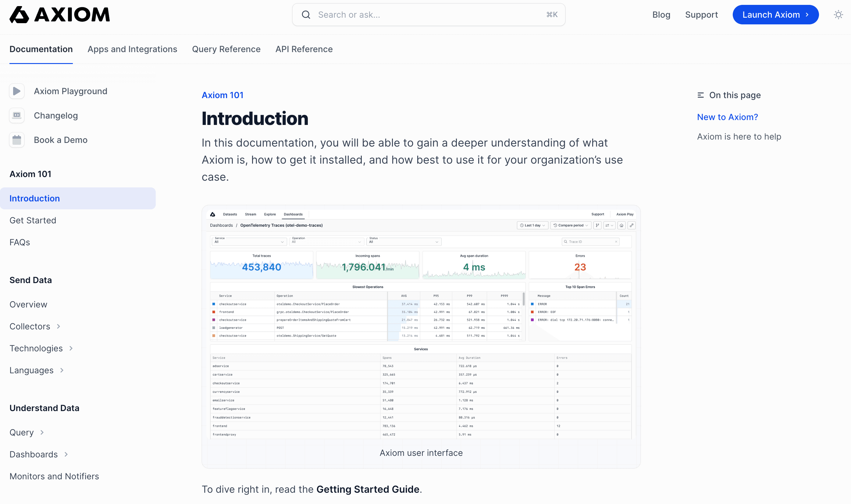The image size is (851, 504).
Task: Click the On this page list icon
Action: click(700, 95)
